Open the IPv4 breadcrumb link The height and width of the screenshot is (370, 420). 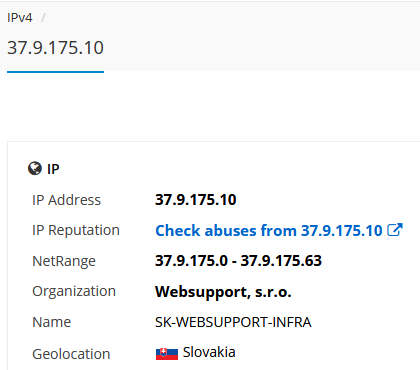coord(20,17)
